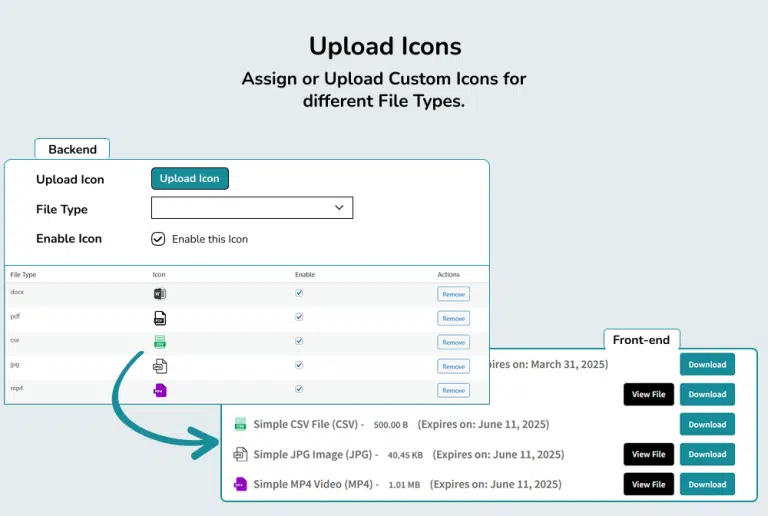The height and width of the screenshot is (516, 768).
Task: Click CSV icon beside Simple CSV File
Action: 240,424
